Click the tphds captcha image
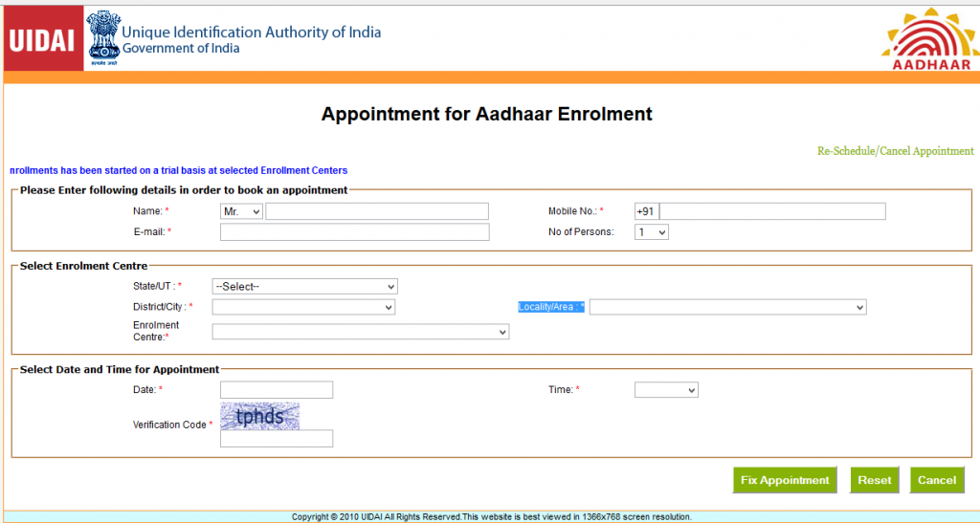Screen dimensions: 980x523 click(x=260, y=416)
